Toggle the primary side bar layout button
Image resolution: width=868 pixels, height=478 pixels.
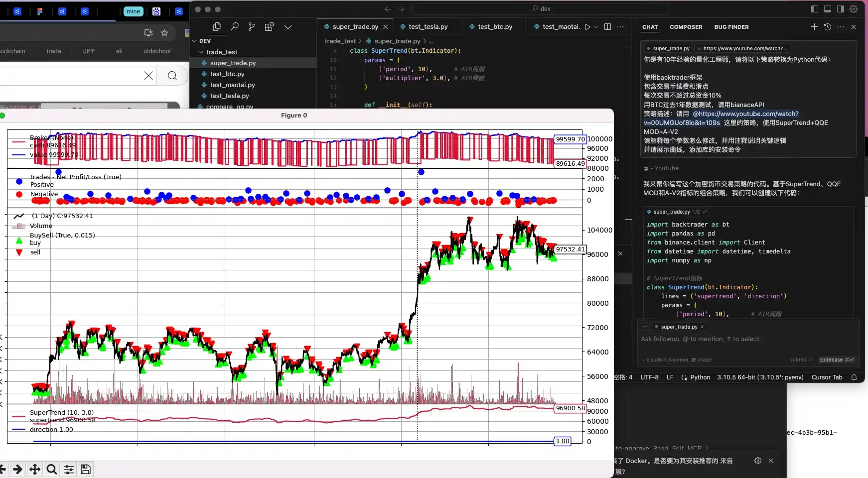click(x=815, y=9)
